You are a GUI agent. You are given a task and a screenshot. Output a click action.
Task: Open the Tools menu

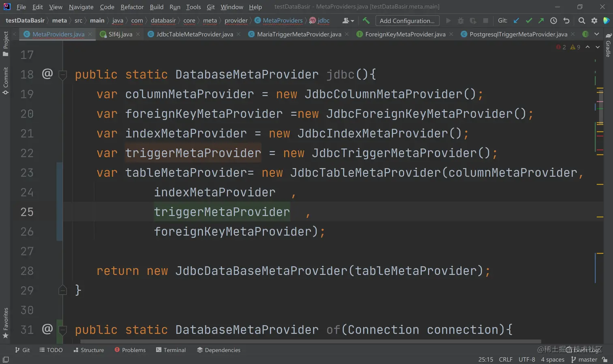tap(193, 7)
